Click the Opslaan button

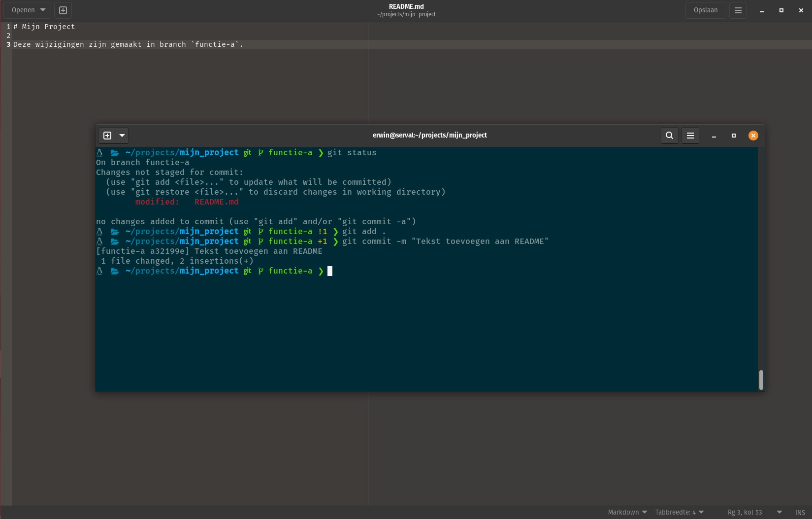point(706,10)
